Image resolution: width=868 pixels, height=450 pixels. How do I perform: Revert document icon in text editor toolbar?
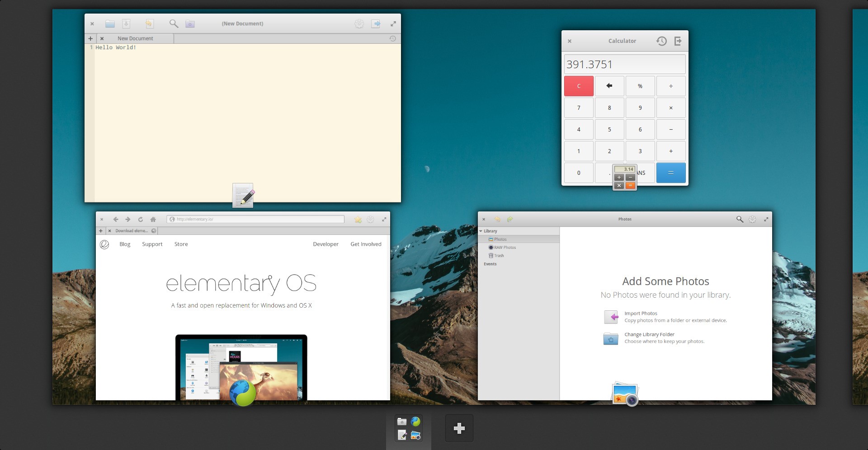(x=149, y=24)
